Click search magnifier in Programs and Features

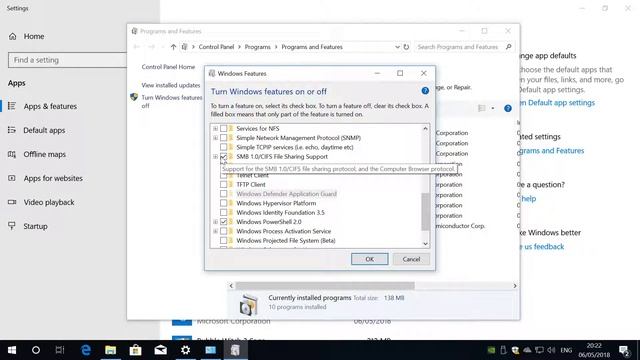tap(509, 47)
